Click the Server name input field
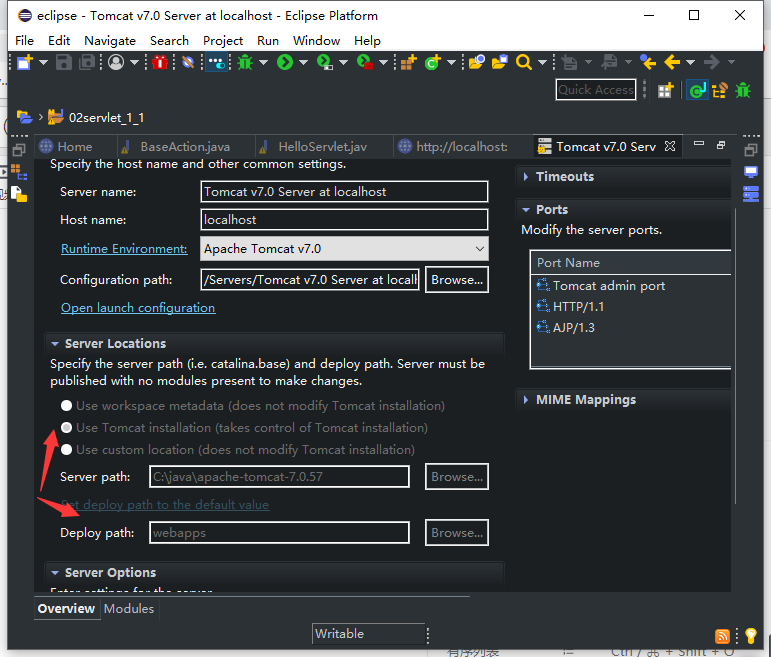 [344, 191]
